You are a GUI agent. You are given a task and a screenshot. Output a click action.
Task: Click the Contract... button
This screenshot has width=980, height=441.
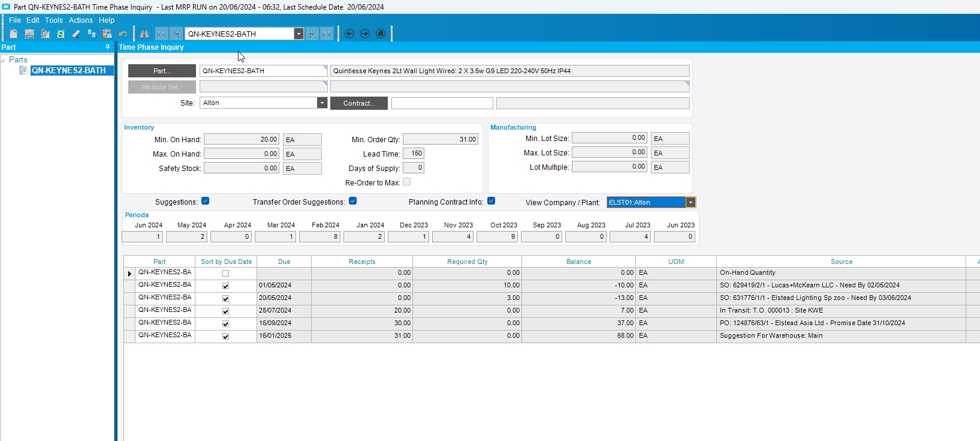[x=359, y=103]
